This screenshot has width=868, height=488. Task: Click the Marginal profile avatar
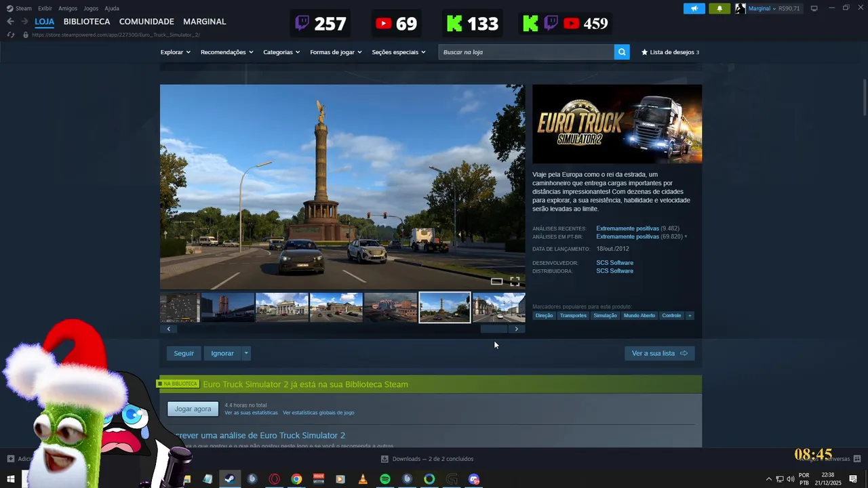[741, 8]
